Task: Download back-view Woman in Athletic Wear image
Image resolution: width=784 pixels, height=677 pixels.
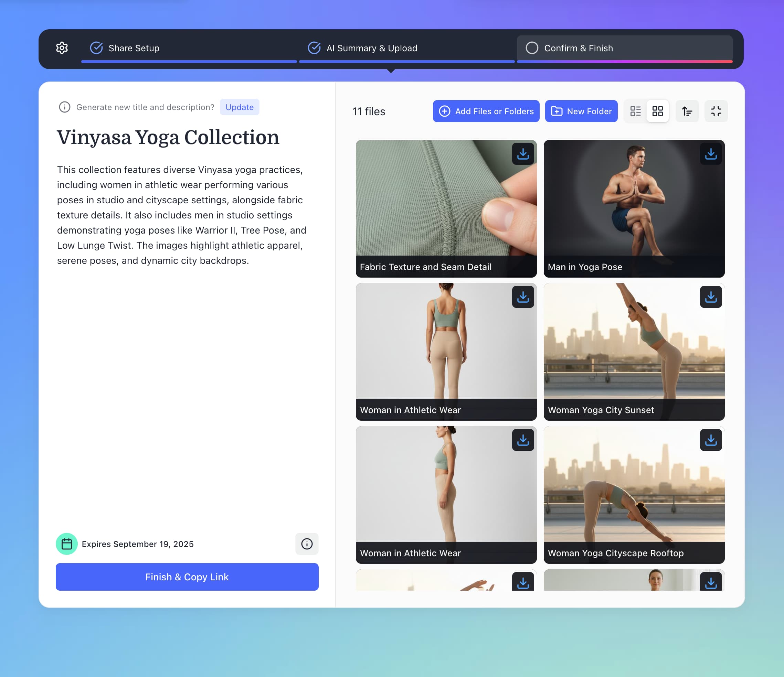Action: point(523,297)
